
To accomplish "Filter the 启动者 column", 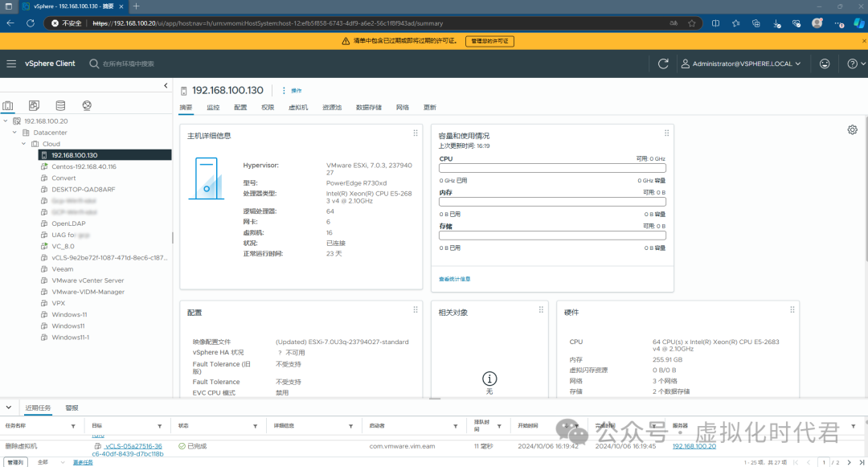I will coord(456,426).
